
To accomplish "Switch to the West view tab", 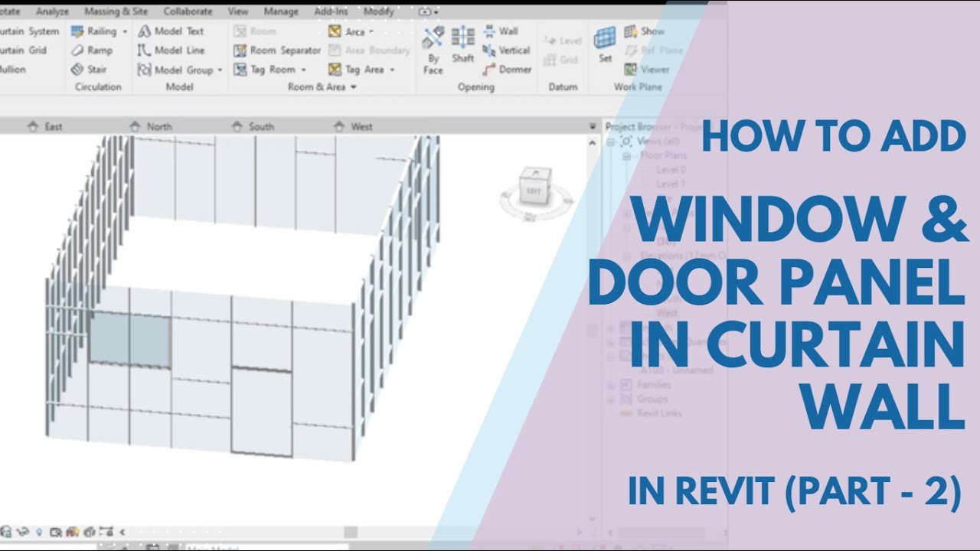I will coord(354,126).
